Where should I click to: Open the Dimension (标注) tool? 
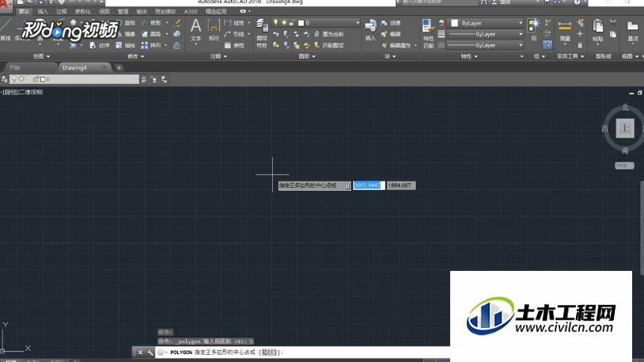click(214, 31)
